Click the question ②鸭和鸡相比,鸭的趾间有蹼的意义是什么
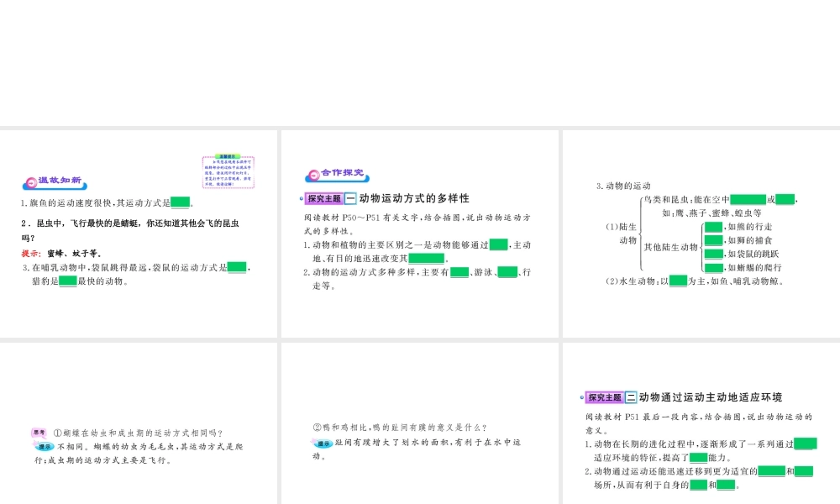 coord(400,428)
